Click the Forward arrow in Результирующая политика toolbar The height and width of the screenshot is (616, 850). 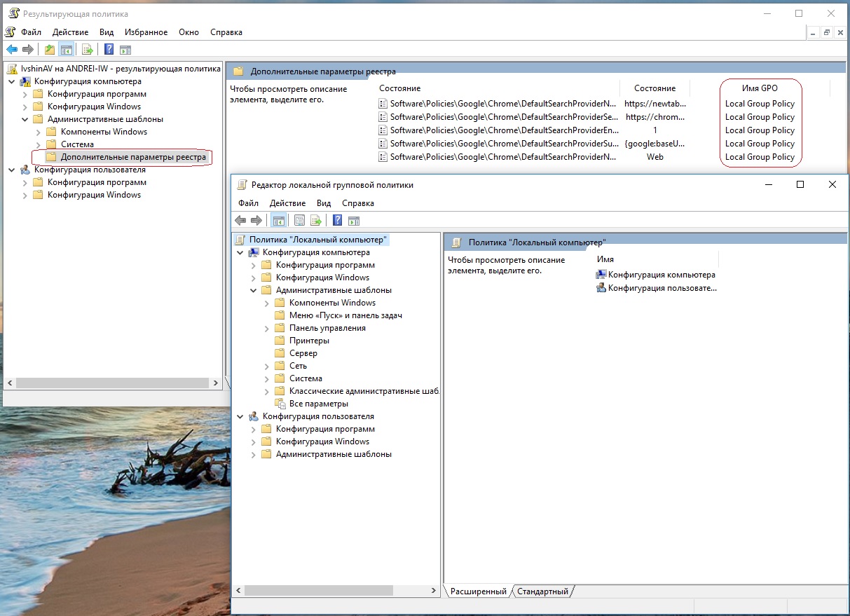[28, 50]
